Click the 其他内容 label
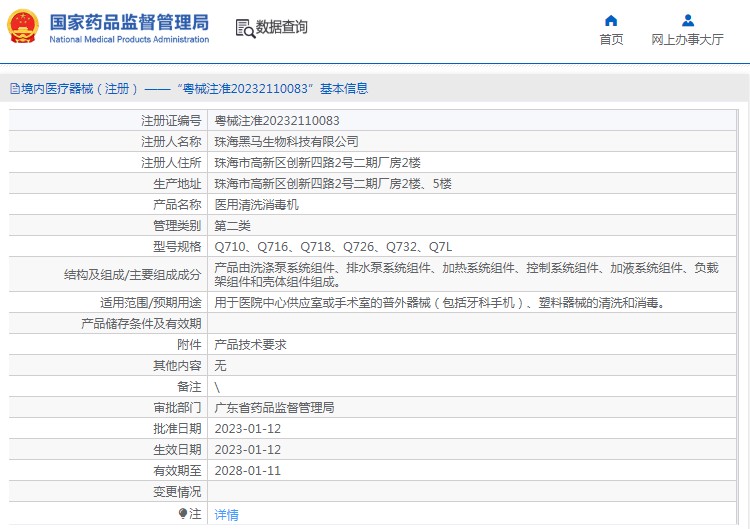Screen dimensions: 750x529 (x=177, y=365)
